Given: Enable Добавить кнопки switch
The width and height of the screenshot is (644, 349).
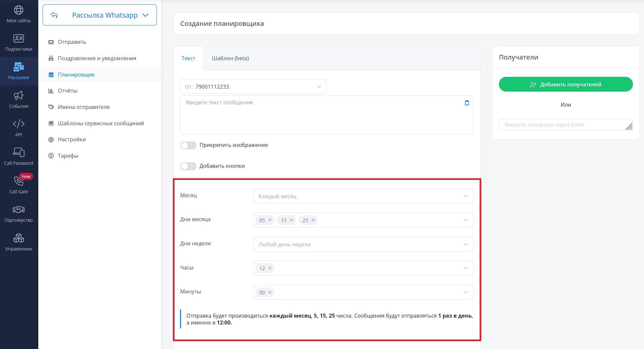Looking at the screenshot, I should [188, 166].
